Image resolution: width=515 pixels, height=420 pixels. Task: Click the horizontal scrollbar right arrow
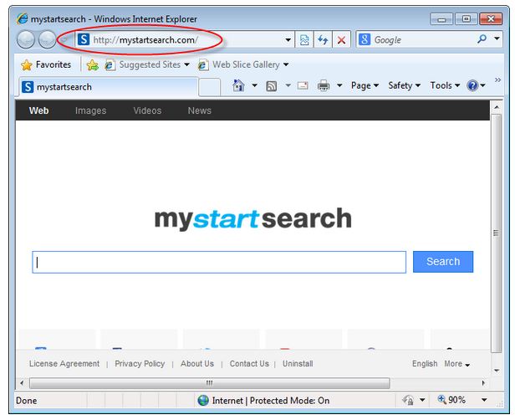coord(483,383)
